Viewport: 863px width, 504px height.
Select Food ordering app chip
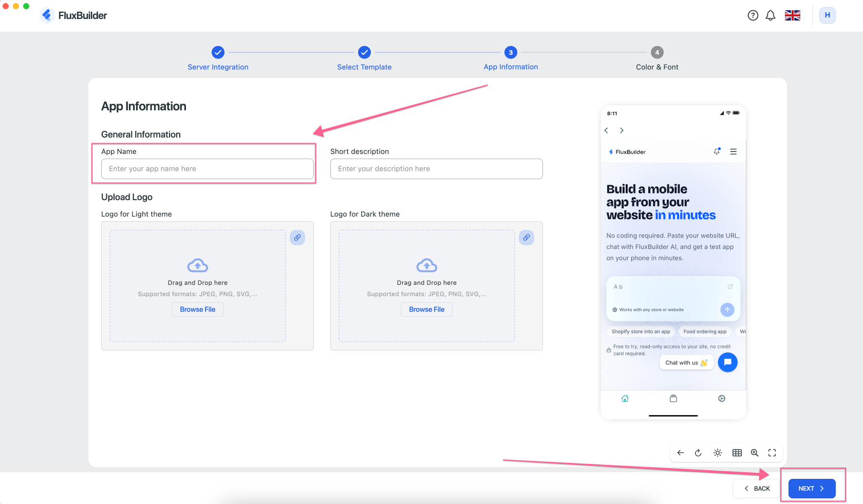(705, 332)
